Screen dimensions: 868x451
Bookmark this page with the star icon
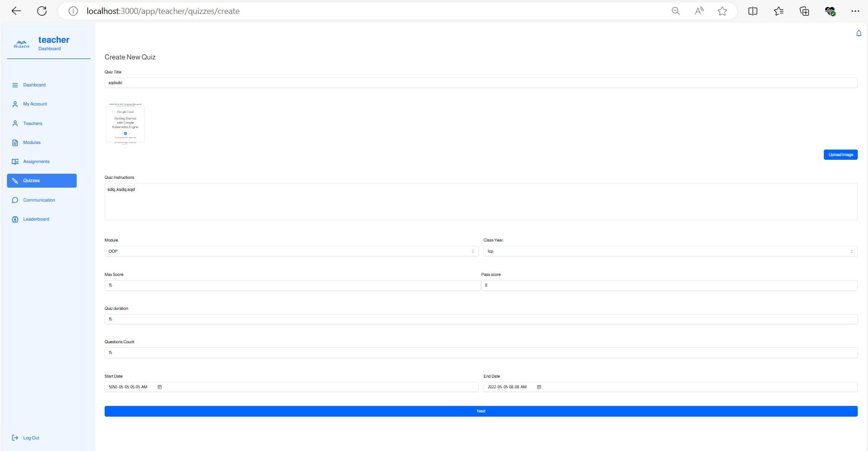pos(722,11)
